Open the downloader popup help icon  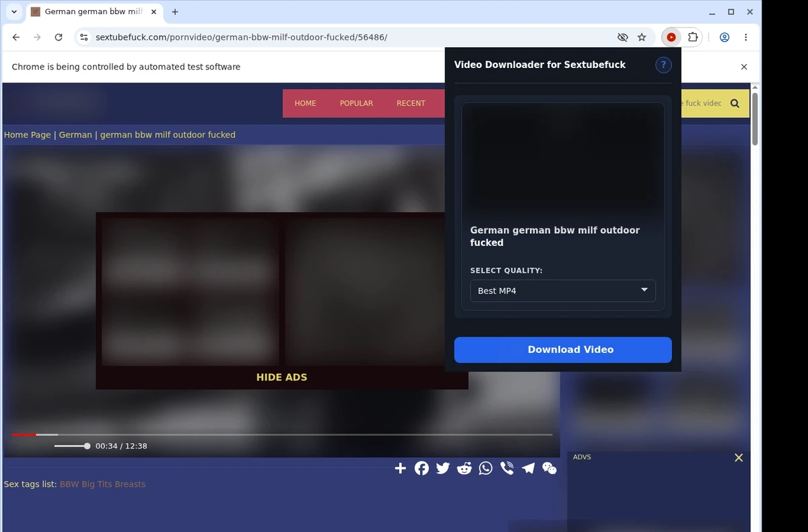point(663,65)
